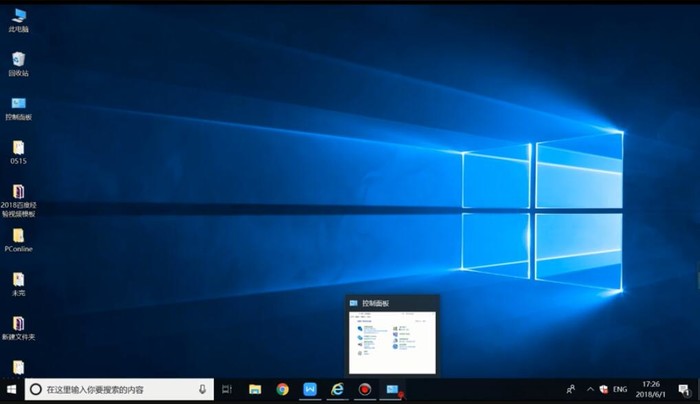Select the 新建文件夹 archive icon

pos(18,328)
